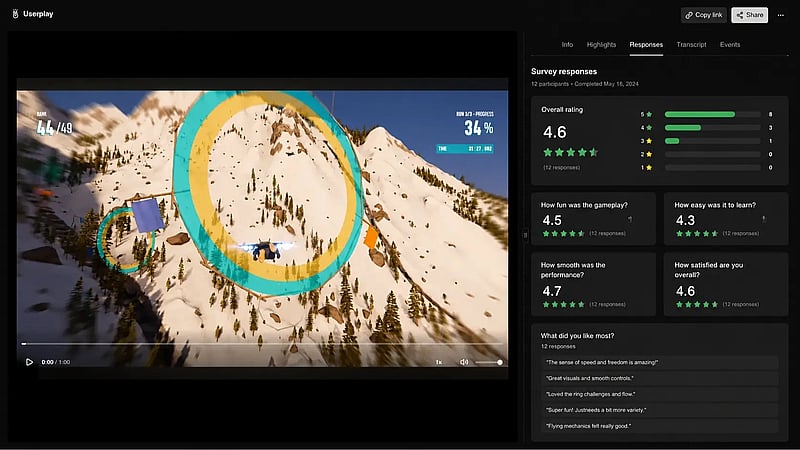Open the more options ellipsis menu
The height and width of the screenshot is (450, 800).
781,15
